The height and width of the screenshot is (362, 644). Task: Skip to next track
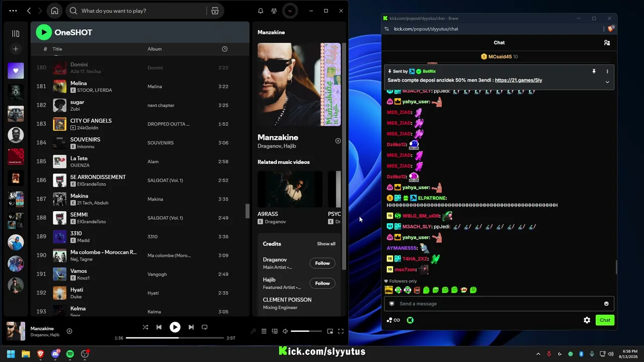click(x=191, y=327)
